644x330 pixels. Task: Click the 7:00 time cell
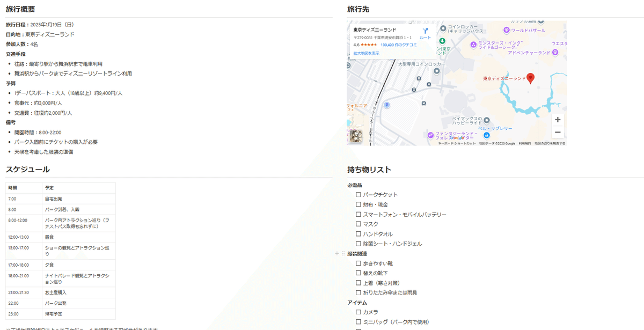coord(24,199)
